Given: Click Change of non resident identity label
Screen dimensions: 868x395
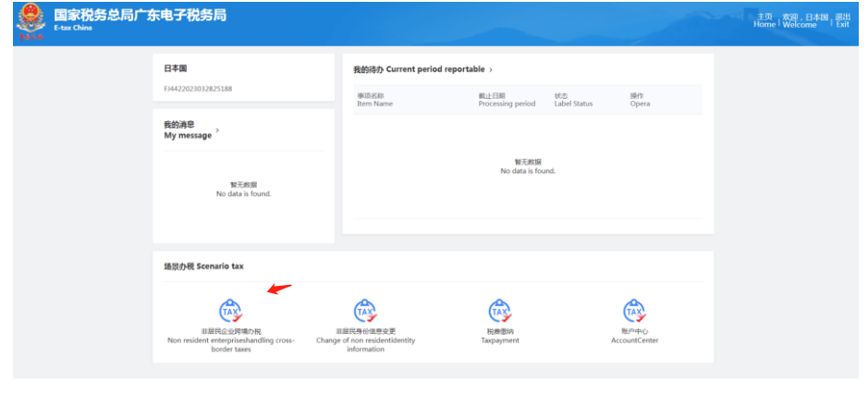Looking at the screenshot, I should click(x=365, y=340).
